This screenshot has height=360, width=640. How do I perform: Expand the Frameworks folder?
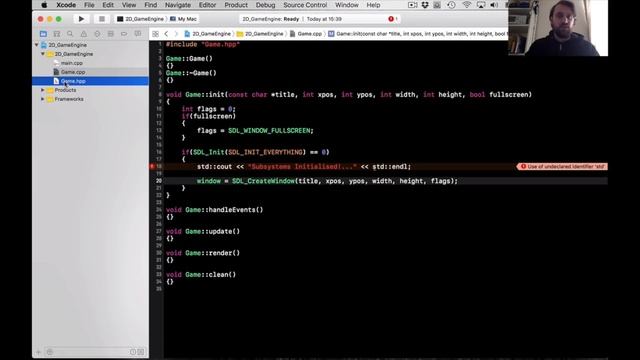click(x=42, y=99)
